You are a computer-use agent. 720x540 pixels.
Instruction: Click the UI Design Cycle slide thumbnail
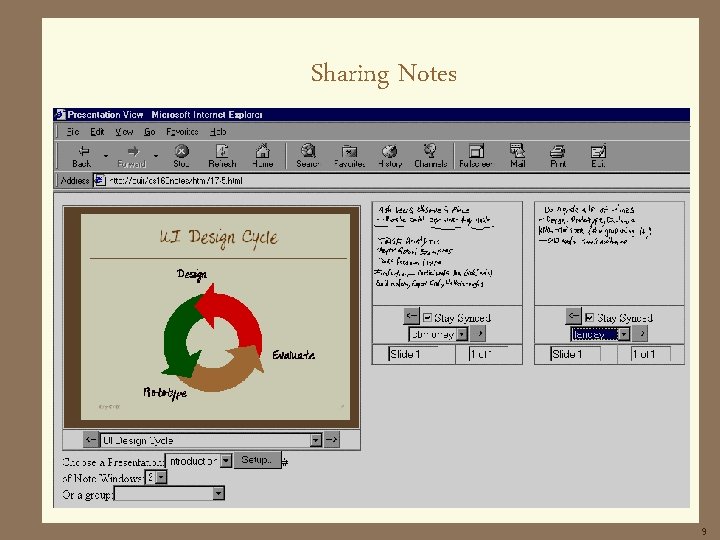coord(212,317)
